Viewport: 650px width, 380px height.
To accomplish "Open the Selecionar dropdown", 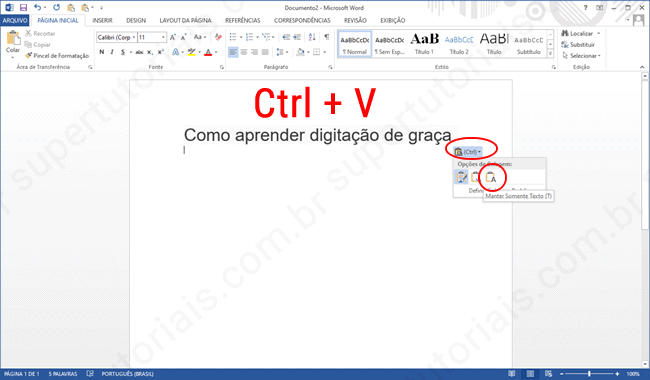I will pyautogui.click(x=582, y=56).
